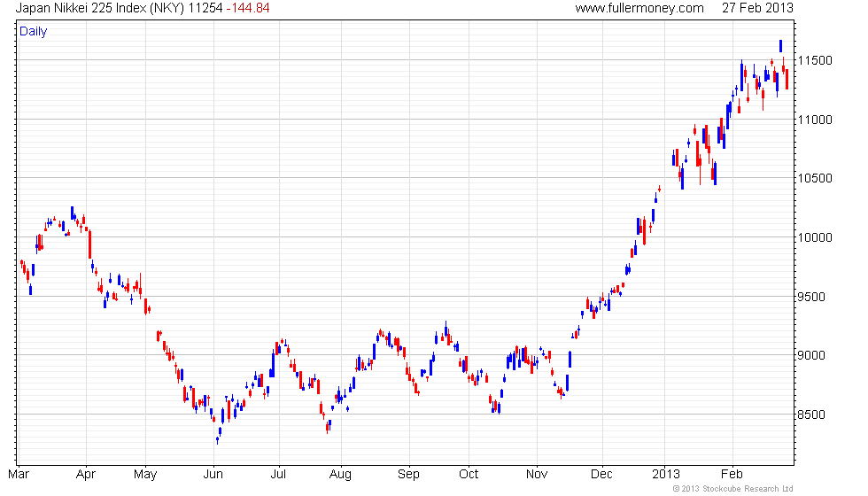Click the Sep month axis label
Screen dimensions: 868x496
click(408, 475)
